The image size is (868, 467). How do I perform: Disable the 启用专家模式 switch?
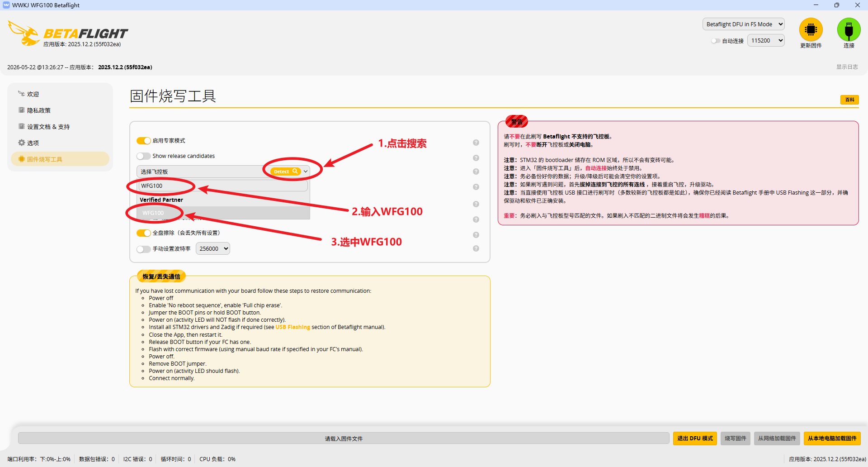coord(144,141)
